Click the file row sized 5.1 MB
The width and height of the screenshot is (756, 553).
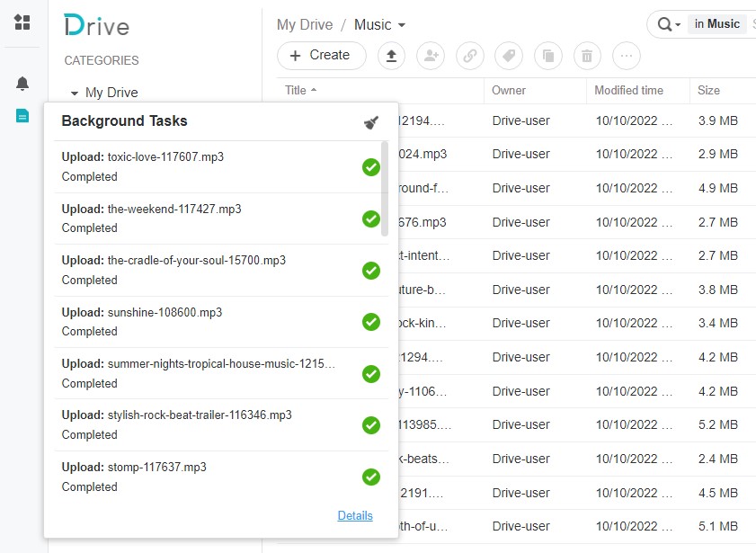(576, 527)
